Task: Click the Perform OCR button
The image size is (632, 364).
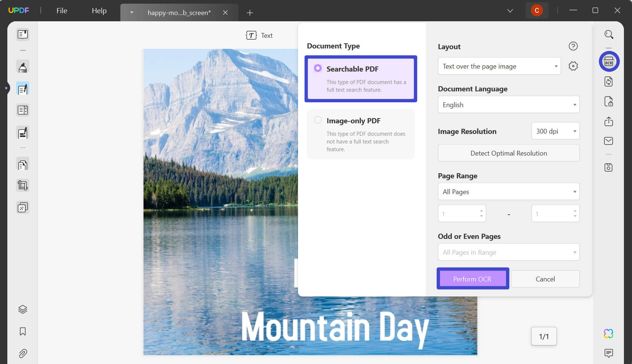Action: coord(472,279)
